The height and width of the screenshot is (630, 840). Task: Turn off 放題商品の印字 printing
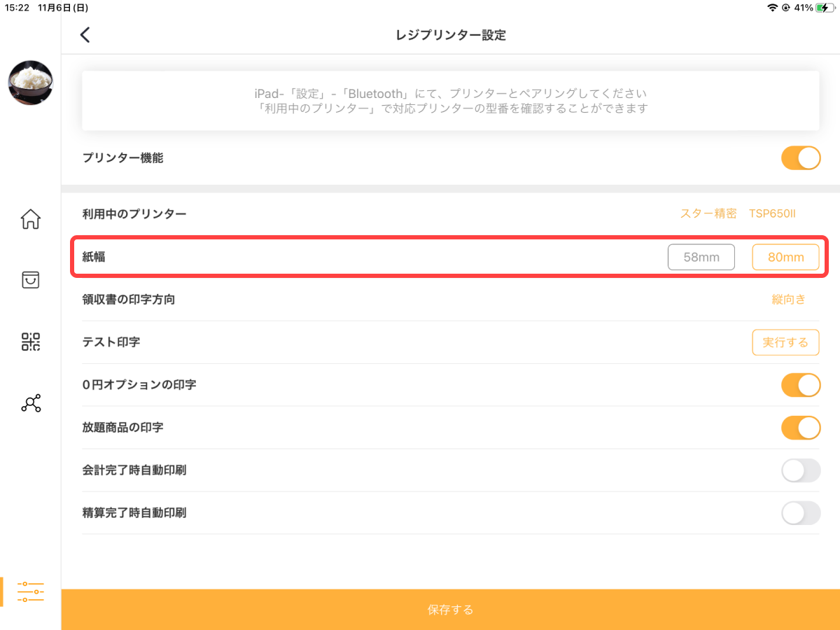pyautogui.click(x=801, y=428)
